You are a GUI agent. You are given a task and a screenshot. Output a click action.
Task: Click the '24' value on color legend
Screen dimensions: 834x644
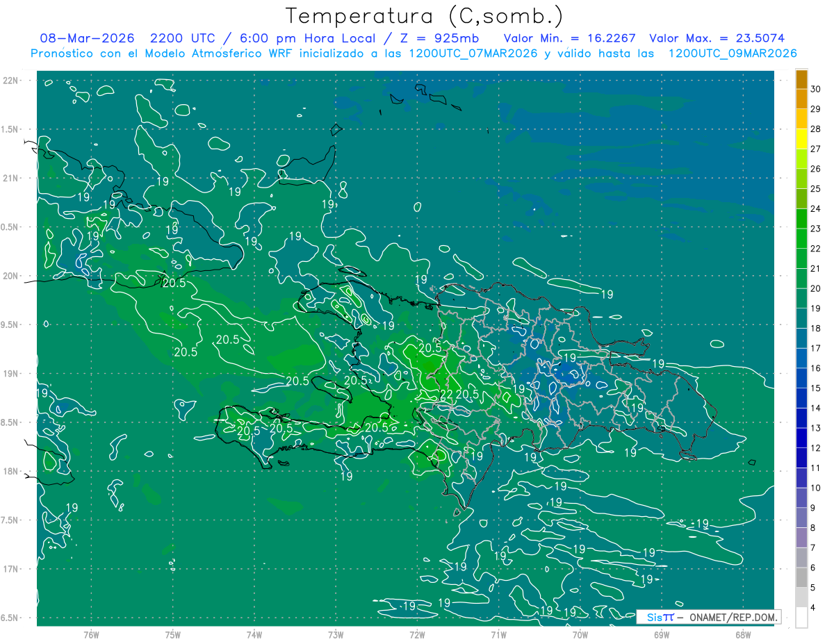tap(816, 208)
